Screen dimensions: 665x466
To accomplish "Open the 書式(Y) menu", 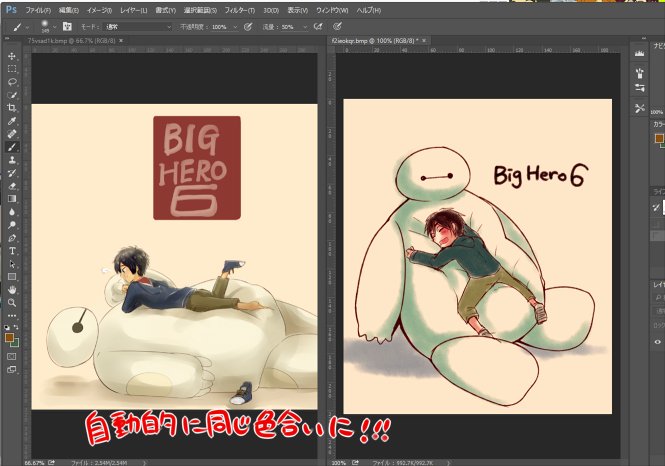I will (165, 10).
